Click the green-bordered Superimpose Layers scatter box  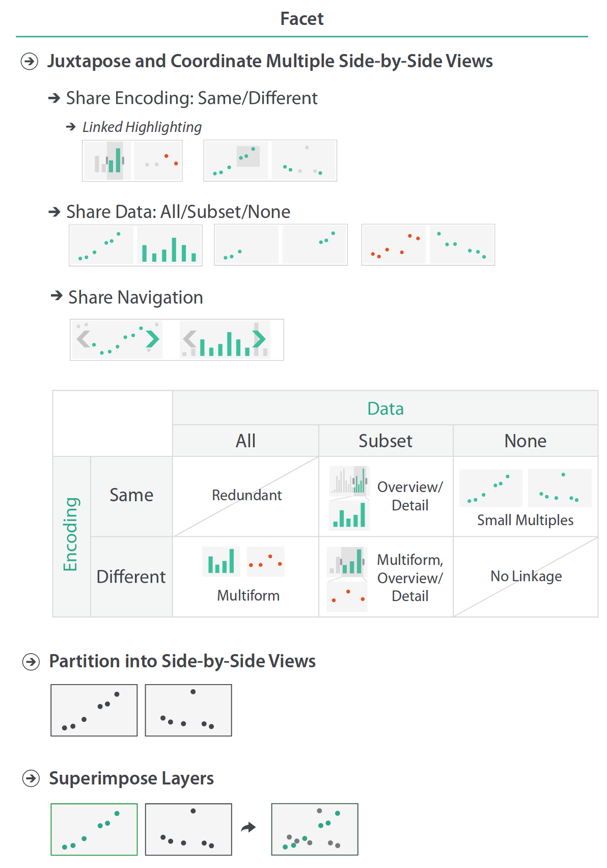(94, 829)
